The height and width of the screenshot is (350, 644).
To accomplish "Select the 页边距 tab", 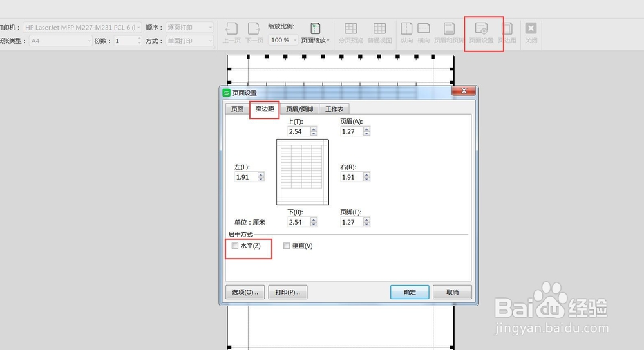I will [x=265, y=109].
